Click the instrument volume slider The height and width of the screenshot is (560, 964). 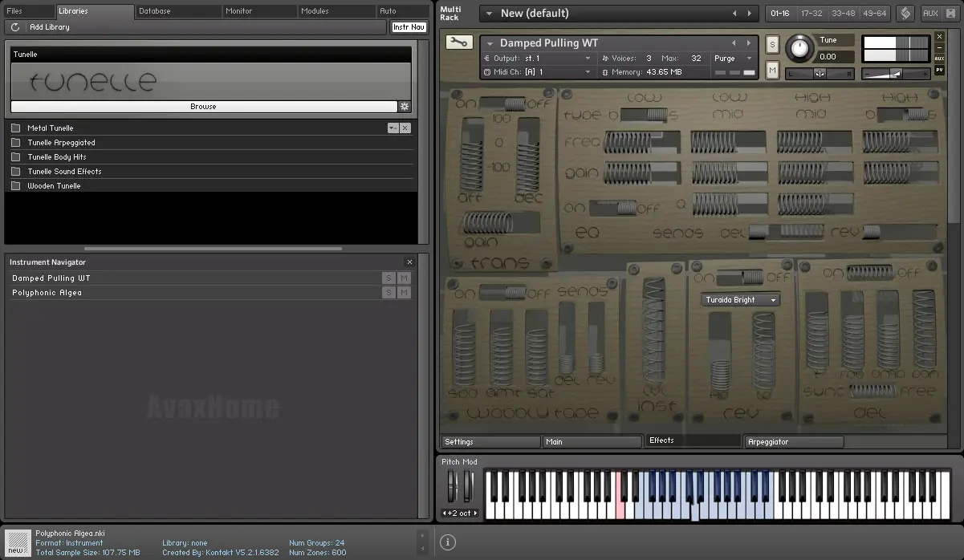[x=896, y=74]
